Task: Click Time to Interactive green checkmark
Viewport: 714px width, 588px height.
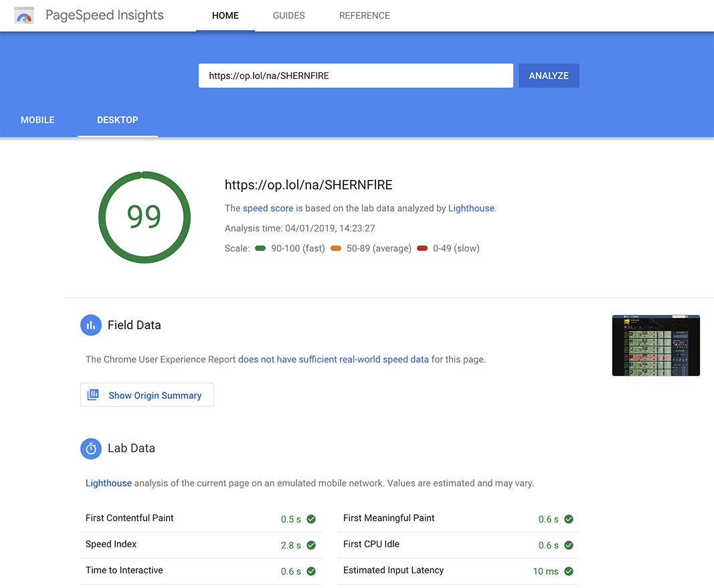Action: 311,571
